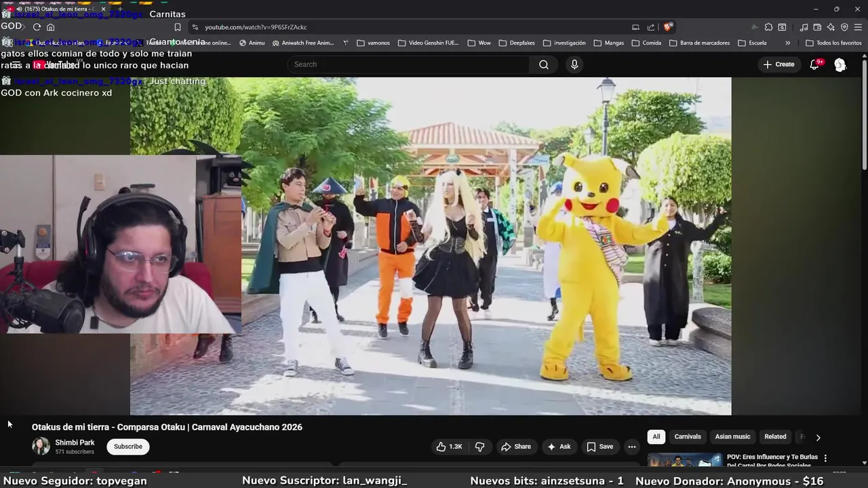
Task: Open site settings icon beside the URL
Action: coord(195,27)
